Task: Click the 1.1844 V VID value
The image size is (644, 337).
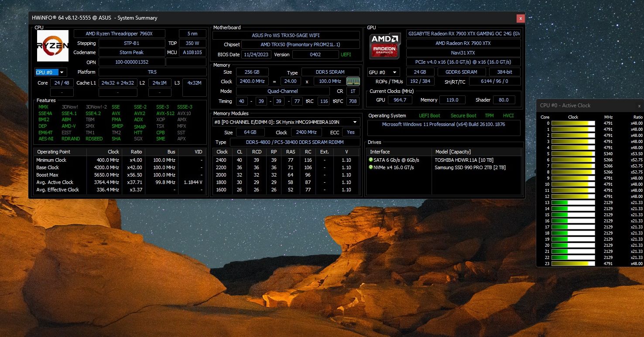Action: [x=192, y=182]
